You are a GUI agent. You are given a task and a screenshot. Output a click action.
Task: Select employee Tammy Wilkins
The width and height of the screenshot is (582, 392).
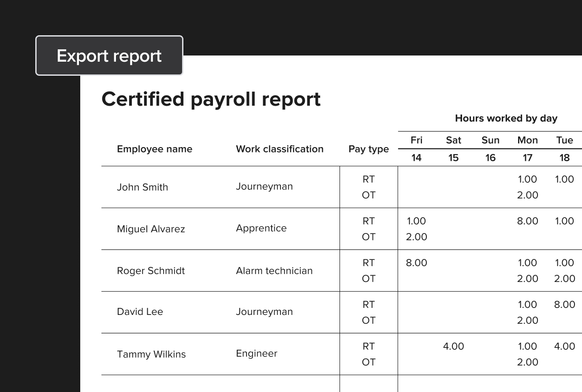[151, 354]
